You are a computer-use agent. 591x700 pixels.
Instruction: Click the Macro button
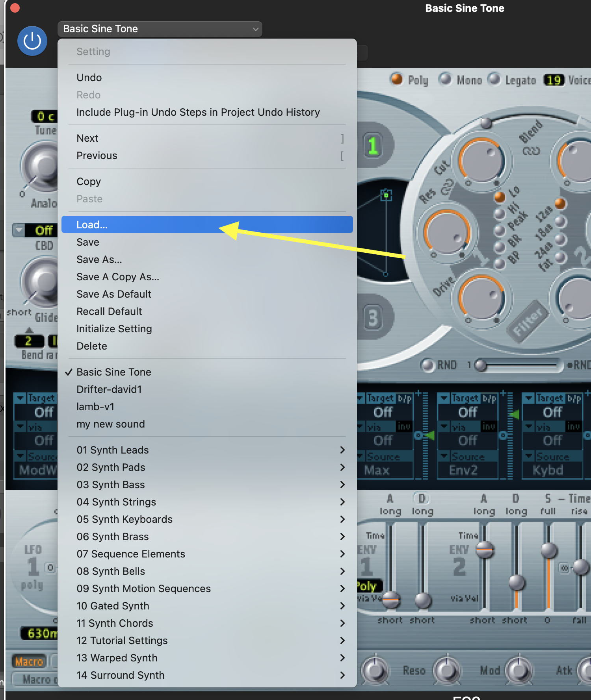pyautogui.click(x=29, y=661)
